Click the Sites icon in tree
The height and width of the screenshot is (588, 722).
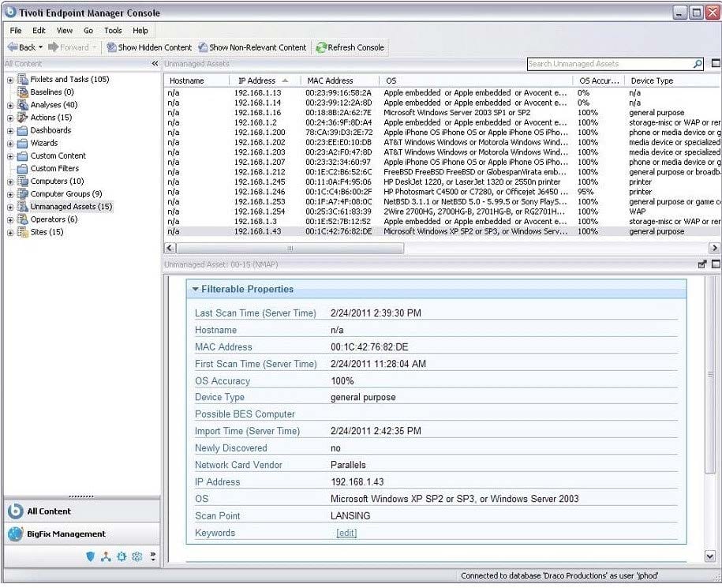click(x=23, y=232)
